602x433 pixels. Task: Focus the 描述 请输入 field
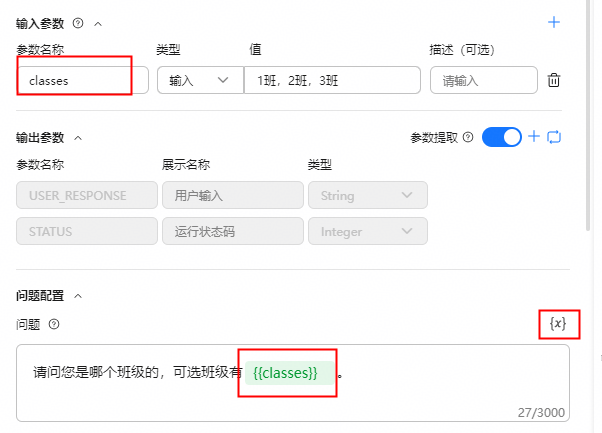483,80
